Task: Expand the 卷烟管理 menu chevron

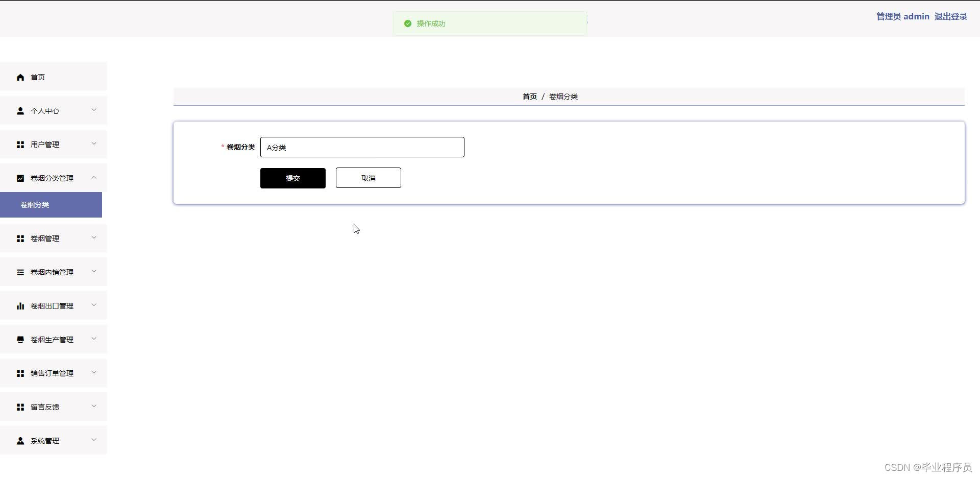Action: [x=94, y=237]
